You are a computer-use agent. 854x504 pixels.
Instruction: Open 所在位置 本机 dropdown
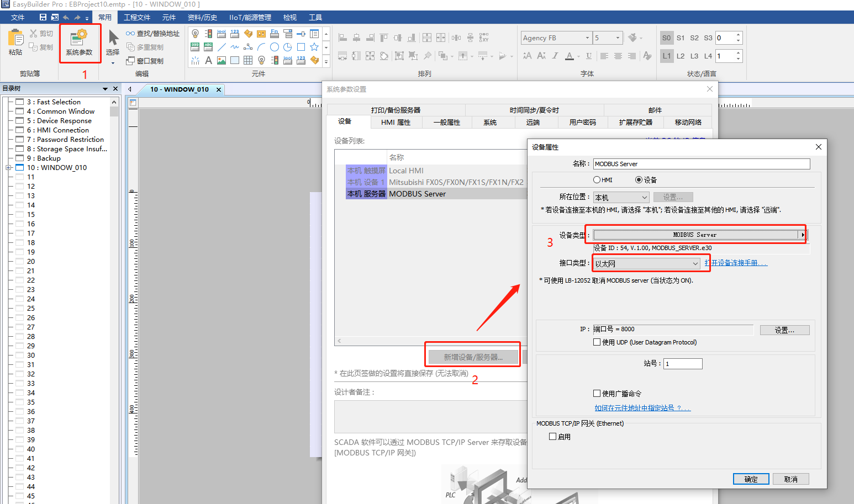(x=621, y=198)
